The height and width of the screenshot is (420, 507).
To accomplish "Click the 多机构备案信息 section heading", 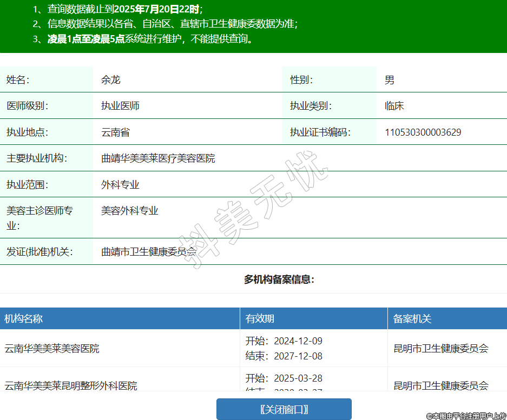I will pos(279,279).
